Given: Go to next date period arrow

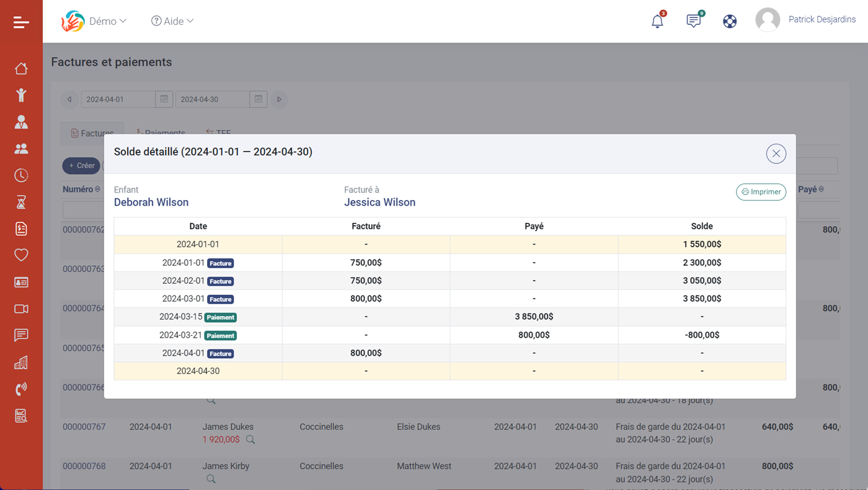Looking at the screenshot, I should click(x=279, y=99).
